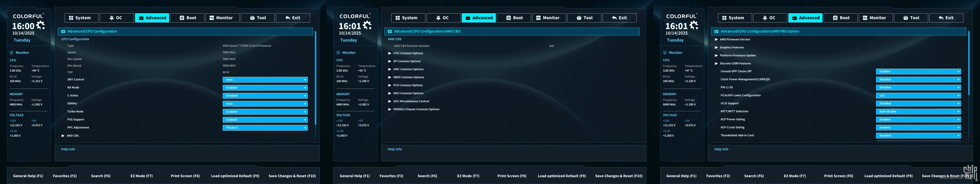This screenshot has height=184, width=980.
Task: Open the PCIe/GFX Lanes Configuration x16 dropdown
Action: [918, 96]
